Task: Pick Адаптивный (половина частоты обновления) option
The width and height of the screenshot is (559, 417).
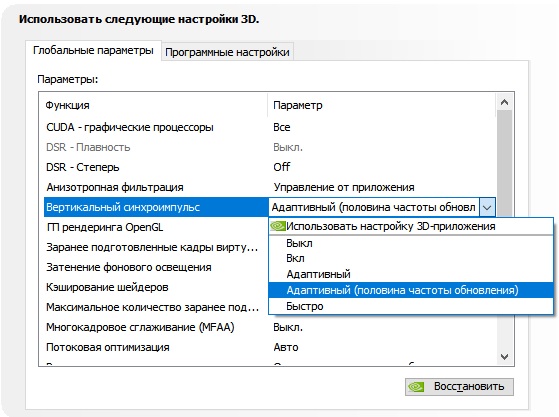Action: tap(411, 290)
